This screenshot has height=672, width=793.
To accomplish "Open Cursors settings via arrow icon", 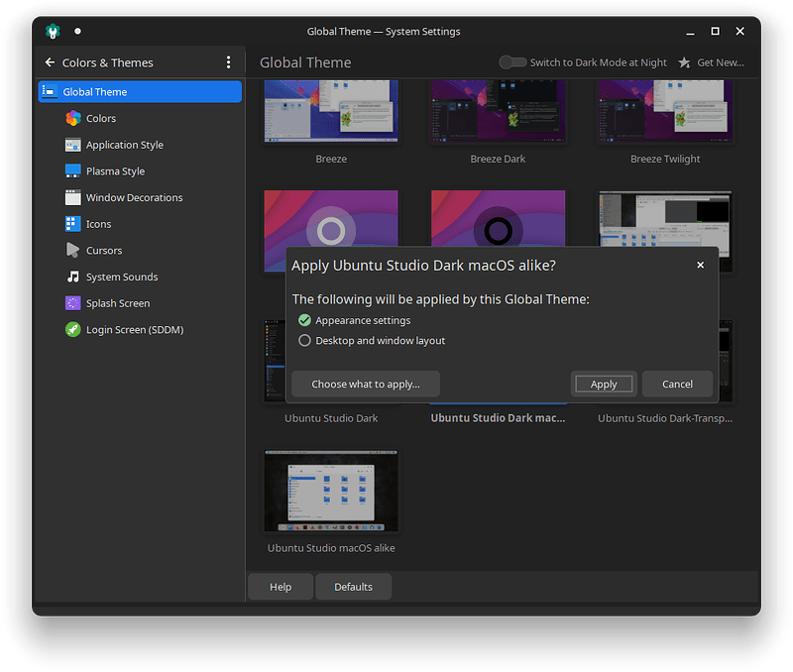I will coord(72,251).
